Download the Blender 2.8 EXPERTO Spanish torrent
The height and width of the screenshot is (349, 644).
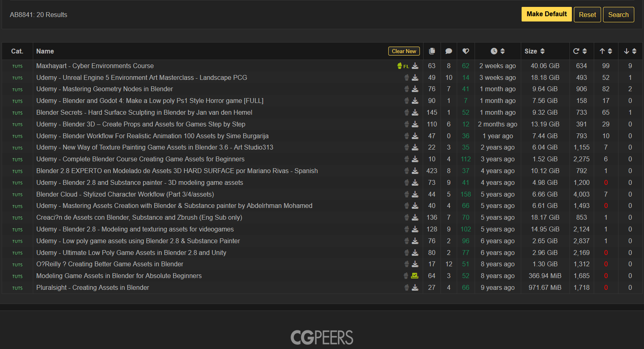[415, 171]
